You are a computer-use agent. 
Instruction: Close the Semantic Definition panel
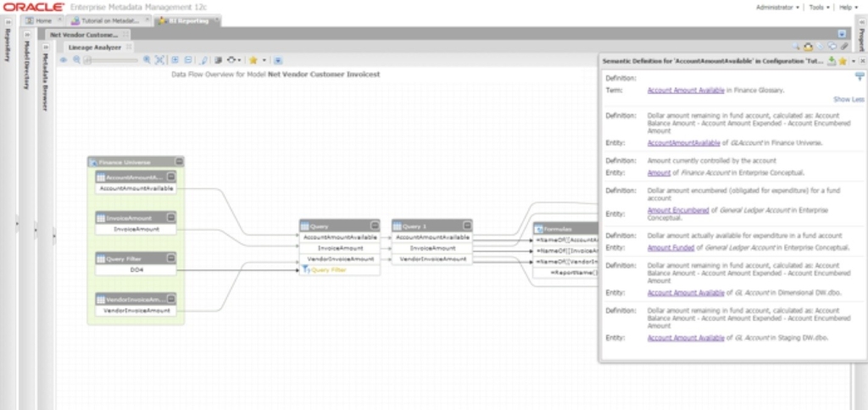pos(862,61)
